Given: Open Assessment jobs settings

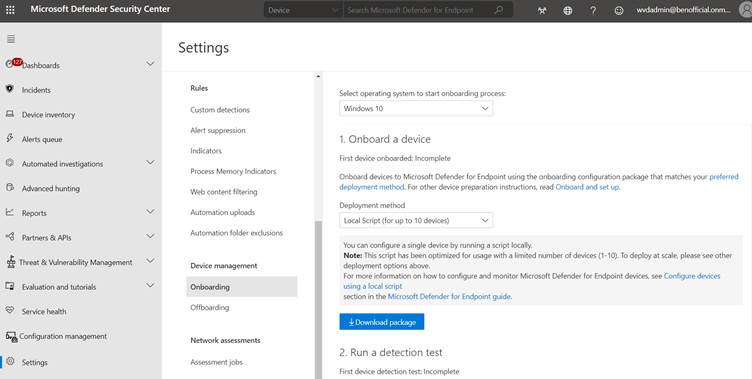Looking at the screenshot, I should coord(216,362).
